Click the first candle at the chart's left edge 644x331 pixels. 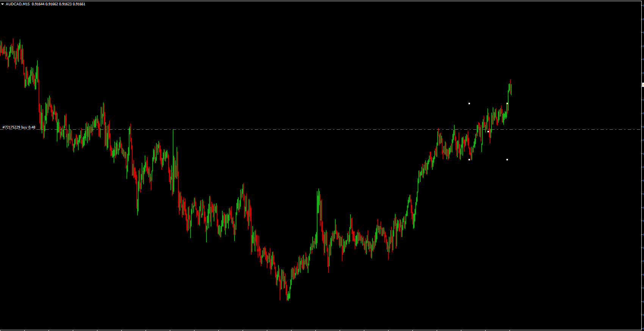coord(1,47)
